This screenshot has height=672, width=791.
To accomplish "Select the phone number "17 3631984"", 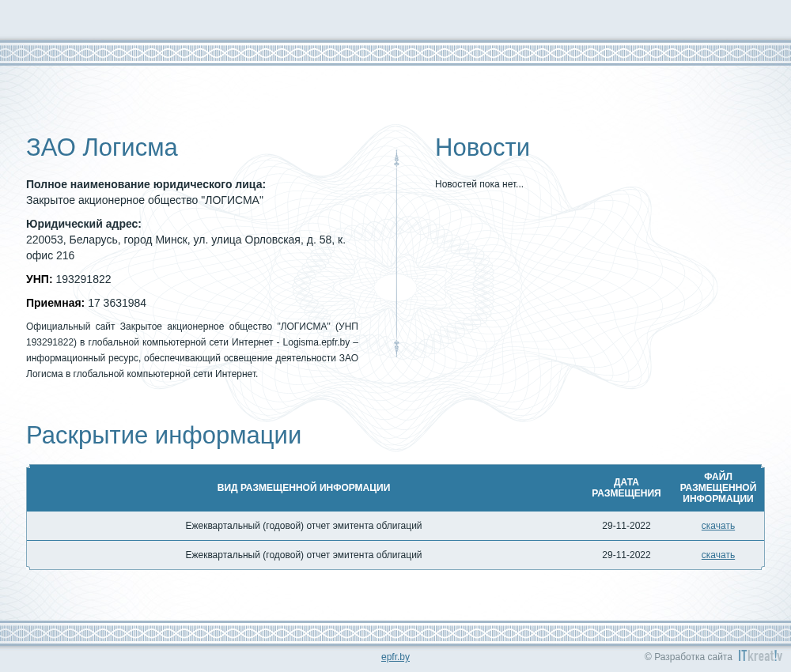I will pyautogui.click(x=117, y=303).
